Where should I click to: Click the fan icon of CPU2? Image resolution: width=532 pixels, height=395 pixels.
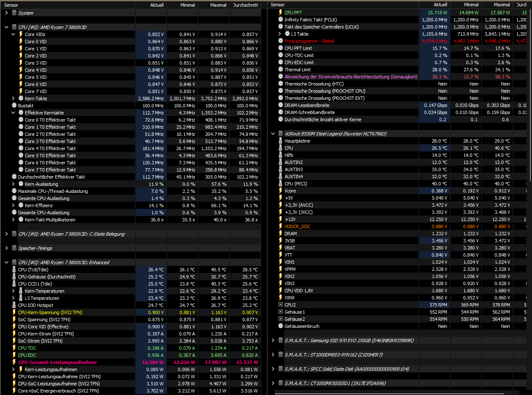tap(281, 305)
